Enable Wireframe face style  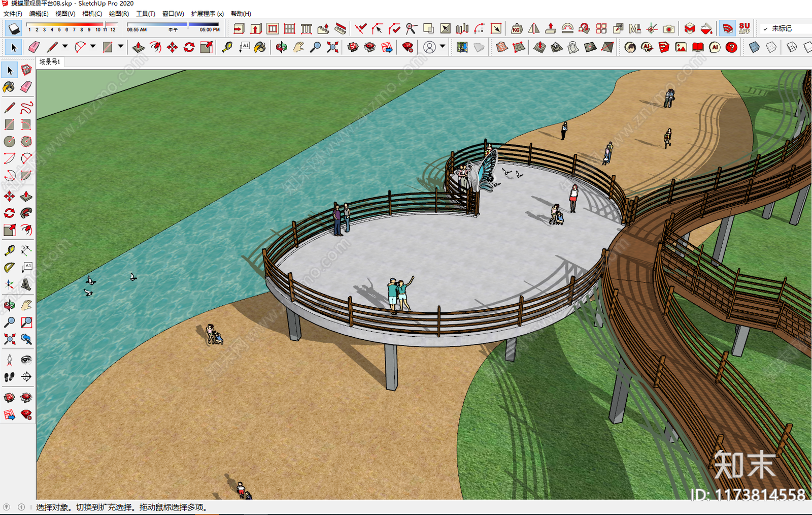pos(792,47)
